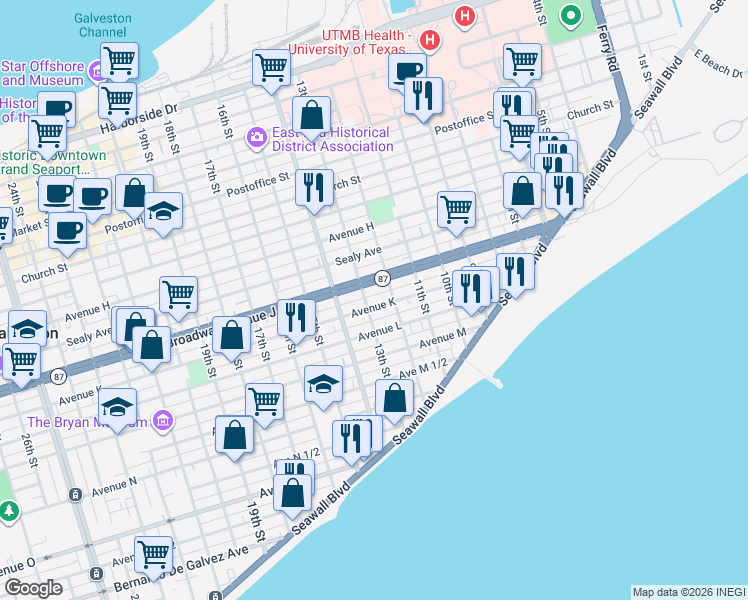This screenshot has width=748, height=600.
Task: Click the camera icon for East End Historical District Association
Action: [x=257, y=139]
